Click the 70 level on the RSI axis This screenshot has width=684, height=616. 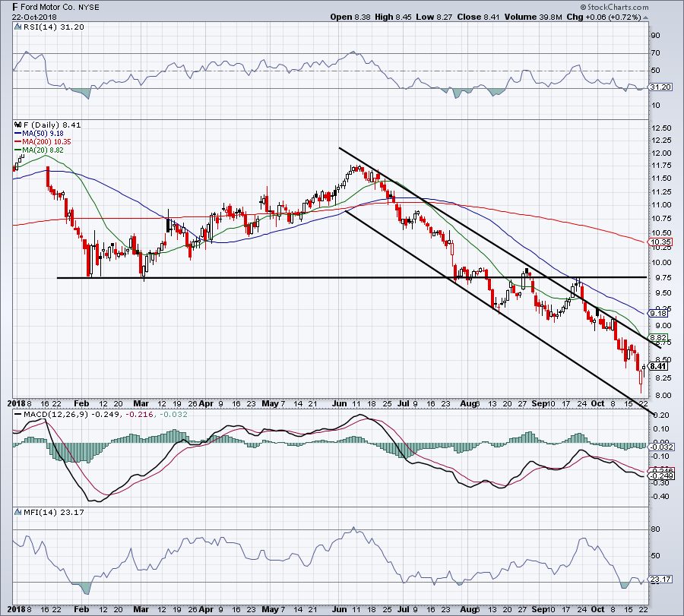click(655, 53)
